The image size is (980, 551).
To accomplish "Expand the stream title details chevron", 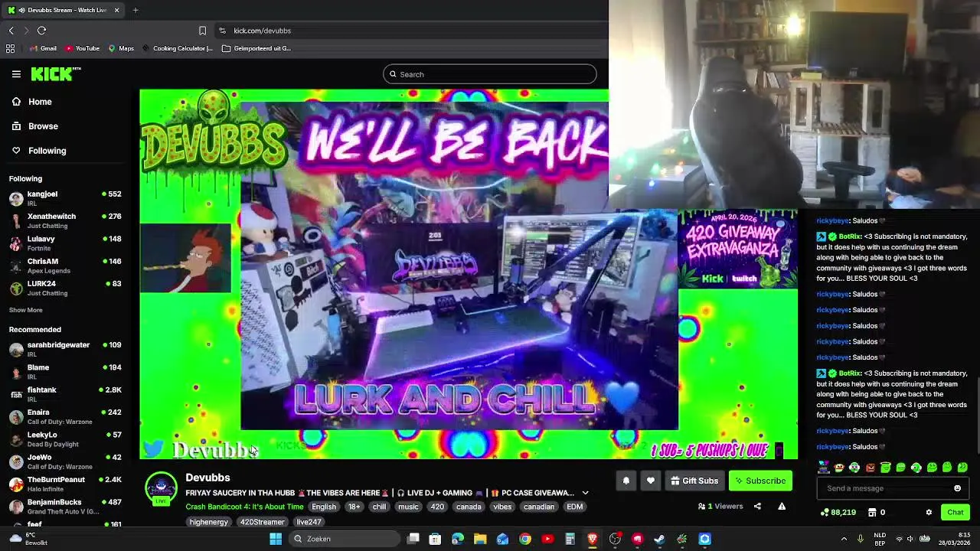I will (585, 493).
